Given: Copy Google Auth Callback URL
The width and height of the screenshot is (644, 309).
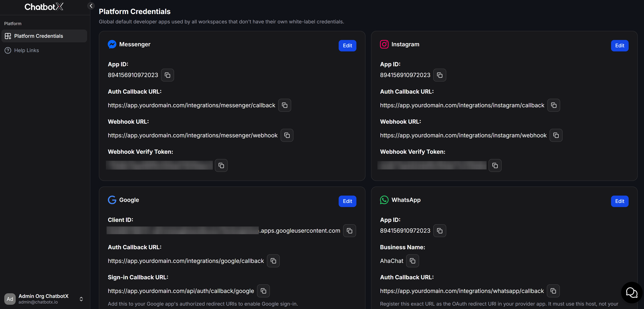Looking at the screenshot, I should coord(273,261).
